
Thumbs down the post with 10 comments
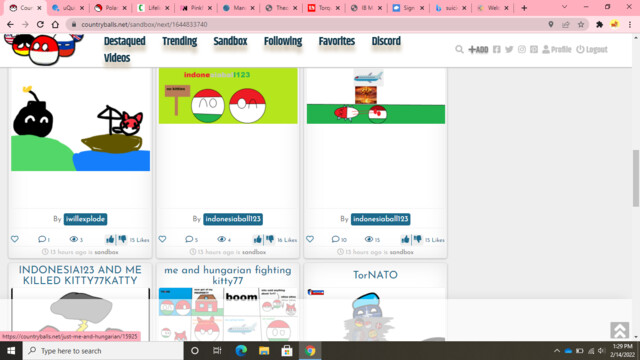[x=418, y=239]
